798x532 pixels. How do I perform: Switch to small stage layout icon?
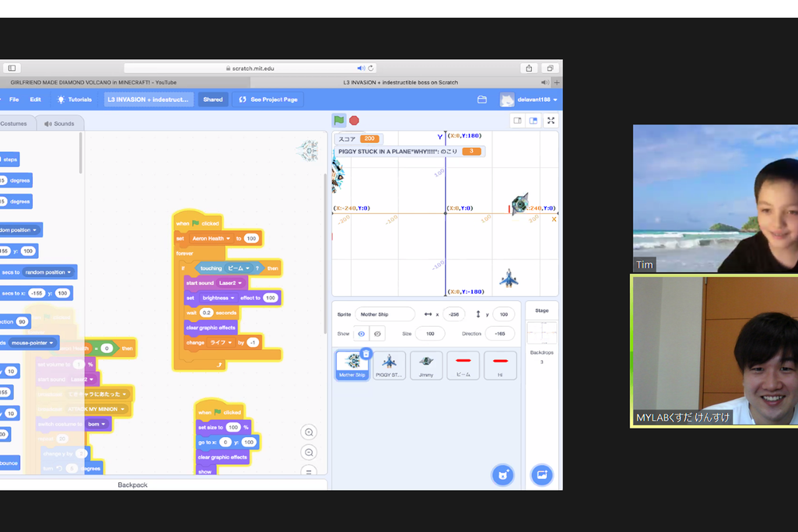(x=517, y=121)
